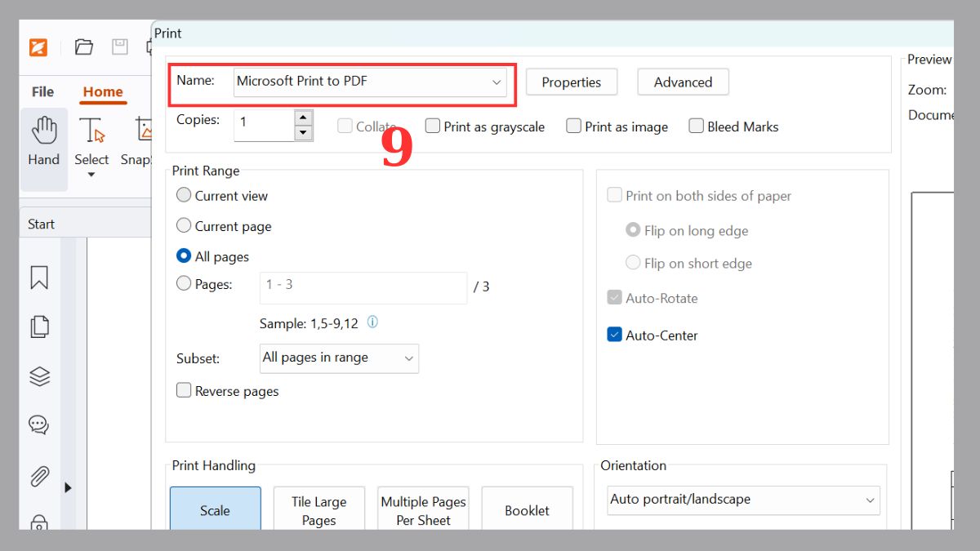The image size is (980, 551).
Task: Open the Layers panel icon
Action: coord(39,376)
